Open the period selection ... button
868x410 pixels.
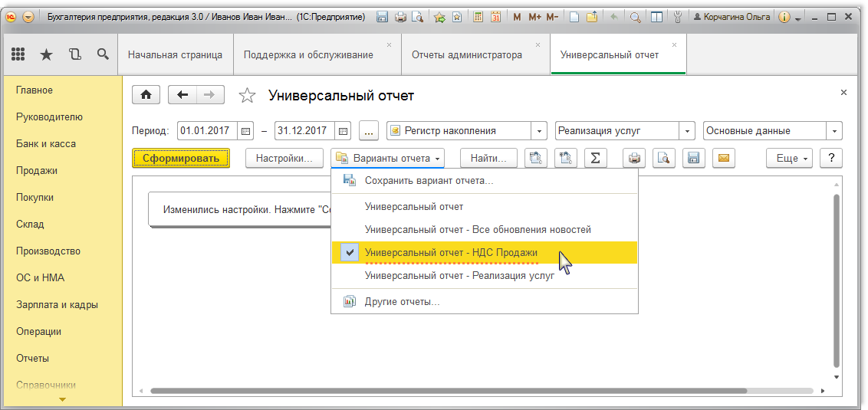[369, 131]
